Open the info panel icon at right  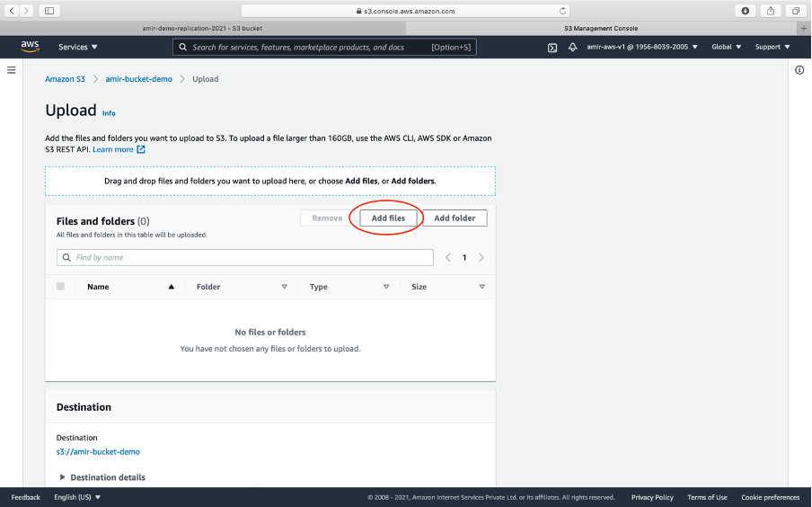coord(799,70)
